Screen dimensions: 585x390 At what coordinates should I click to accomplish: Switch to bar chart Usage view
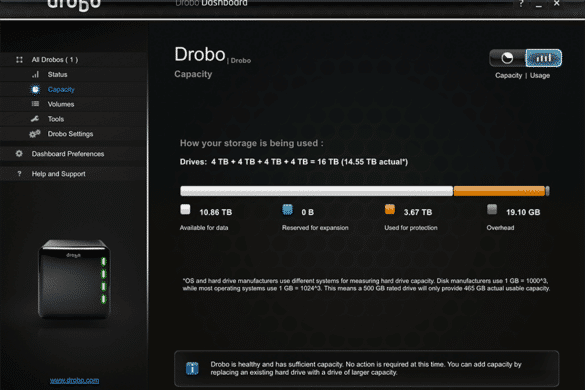544,58
